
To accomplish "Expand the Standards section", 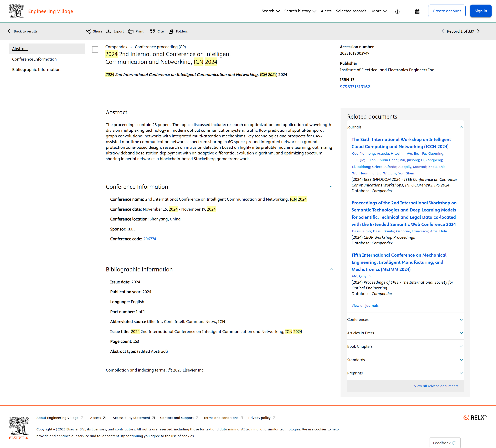I will click(x=461, y=360).
